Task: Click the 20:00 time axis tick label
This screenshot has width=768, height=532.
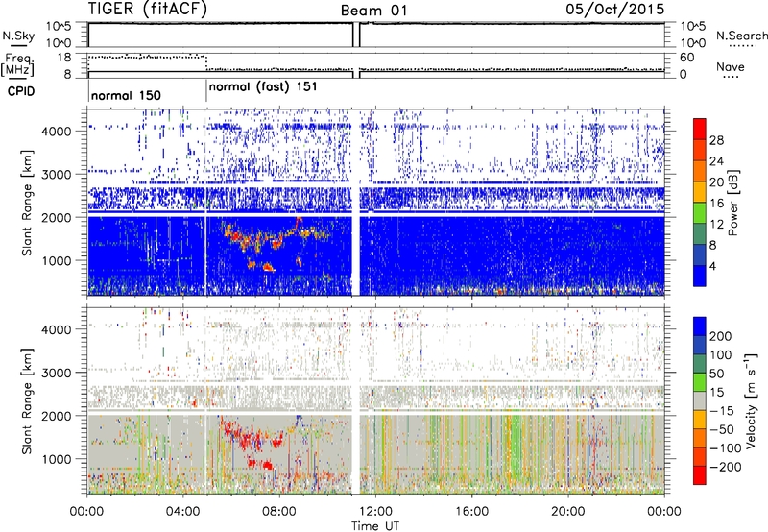Action: coord(567,512)
